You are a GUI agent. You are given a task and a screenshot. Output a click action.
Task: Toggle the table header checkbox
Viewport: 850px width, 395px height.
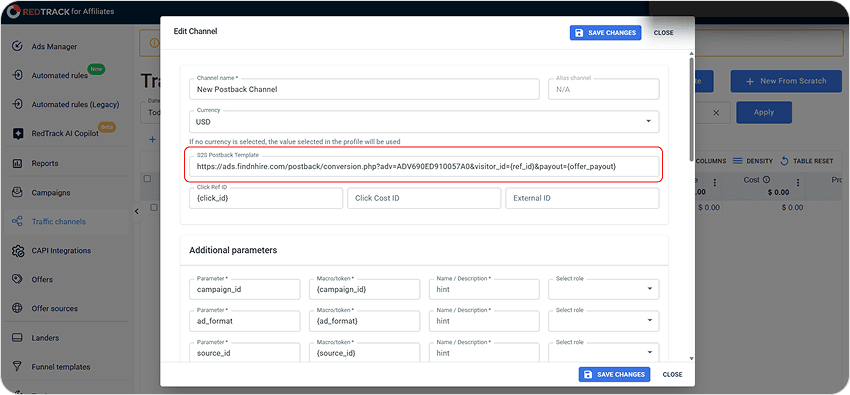tap(147, 179)
